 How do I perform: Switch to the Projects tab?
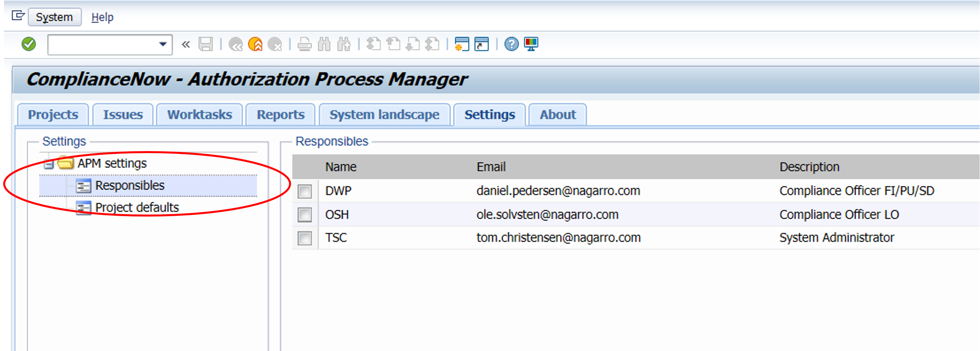(x=53, y=115)
